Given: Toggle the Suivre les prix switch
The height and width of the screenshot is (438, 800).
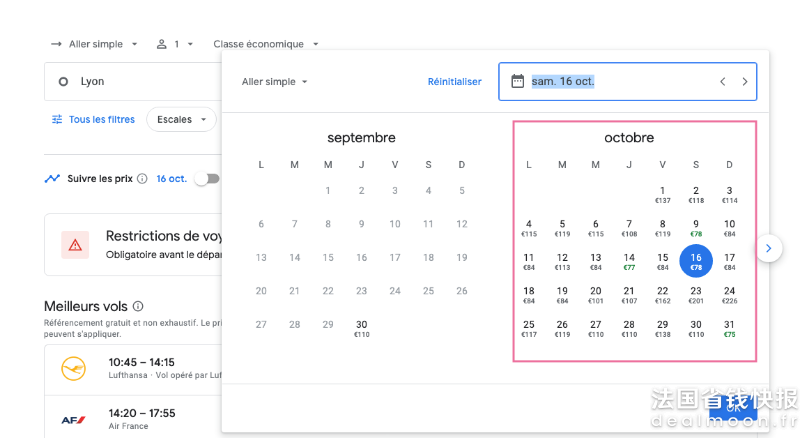Looking at the screenshot, I should [x=207, y=179].
